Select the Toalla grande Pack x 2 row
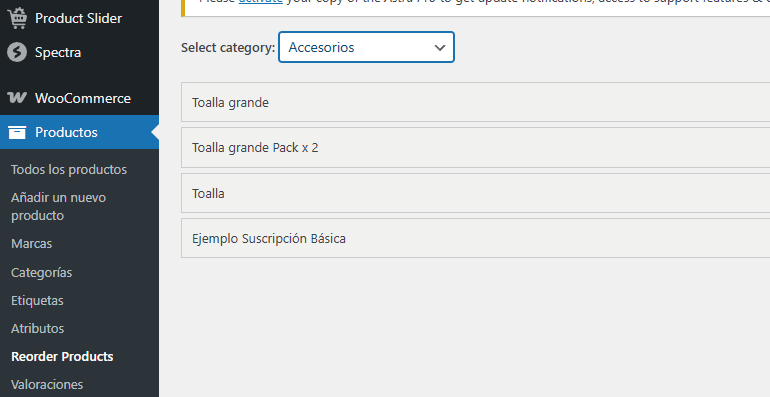Image resolution: width=770 pixels, height=397 pixels. [475, 147]
